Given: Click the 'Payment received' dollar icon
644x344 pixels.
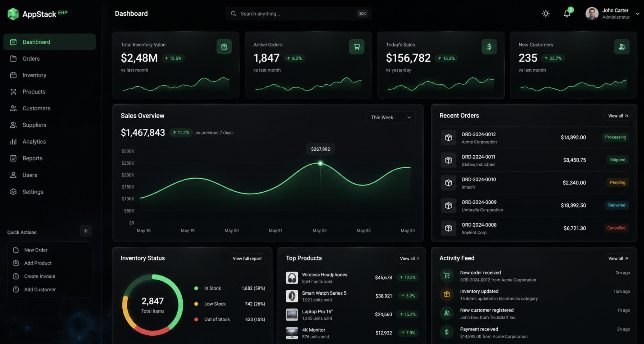Looking at the screenshot, I should point(447,332).
